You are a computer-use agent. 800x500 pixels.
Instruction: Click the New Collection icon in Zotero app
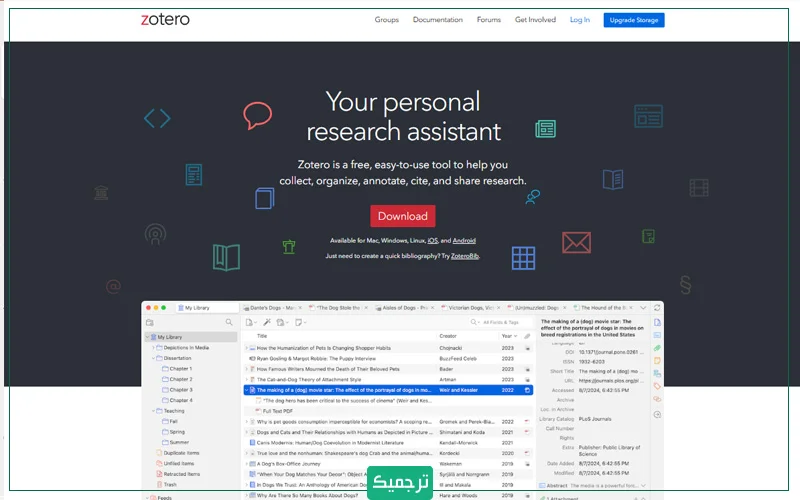tap(149, 322)
